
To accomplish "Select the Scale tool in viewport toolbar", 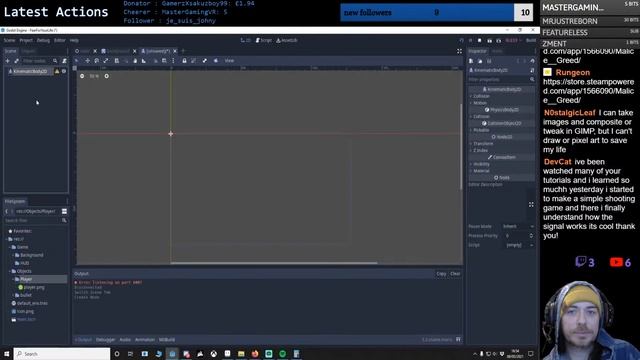I will click(106, 61).
